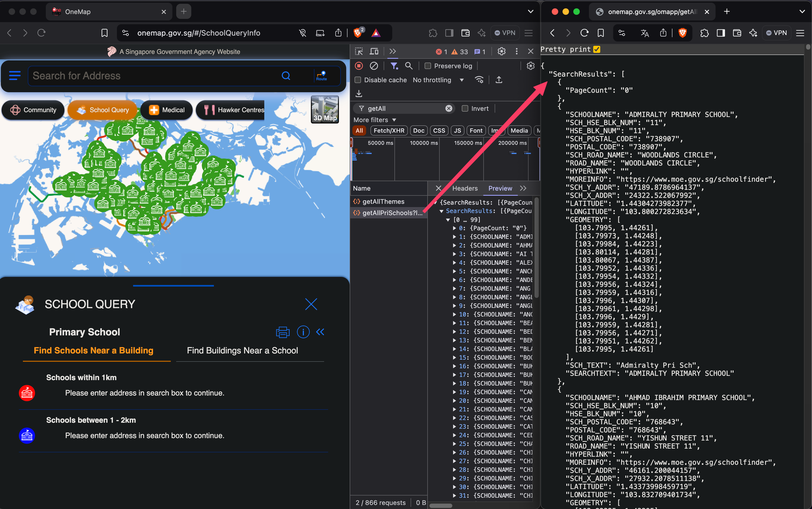Click the Route icon in search bar
Screen dimensions: 812x509
coord(321,75)
